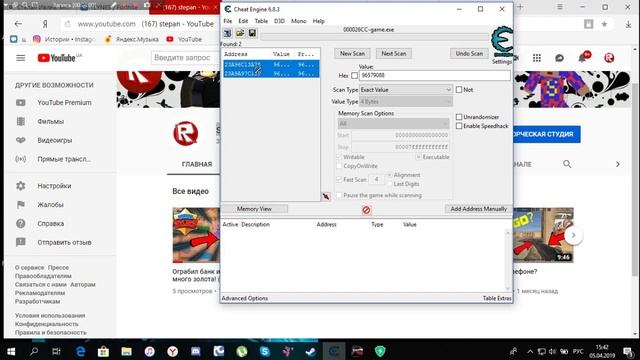Open the File menu
The image size is (640, 360).
[228, 21]
